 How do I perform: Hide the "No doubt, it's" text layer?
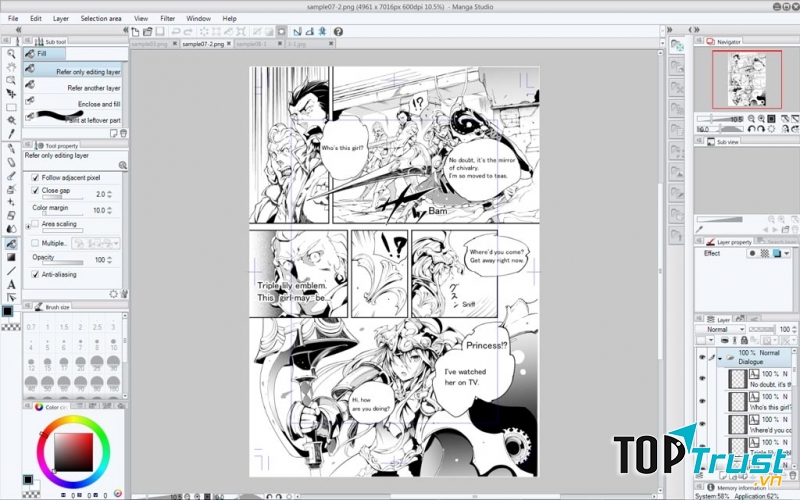[x=702, y=379]
